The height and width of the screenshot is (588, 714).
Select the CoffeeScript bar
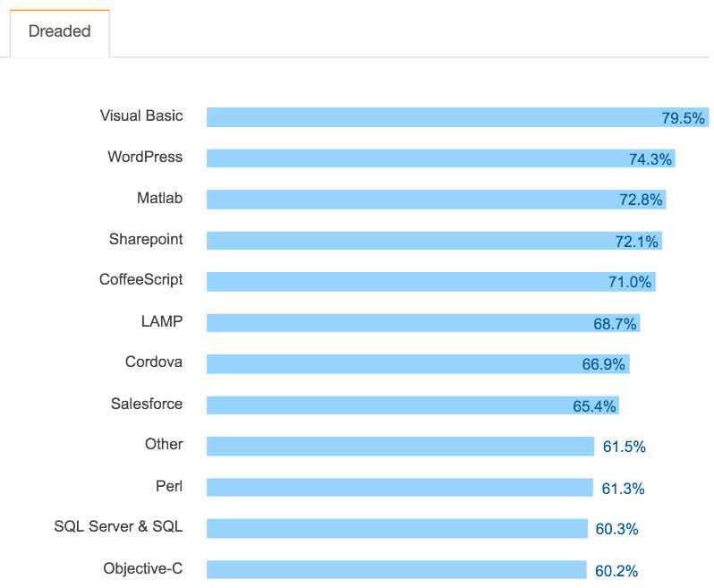403,282
